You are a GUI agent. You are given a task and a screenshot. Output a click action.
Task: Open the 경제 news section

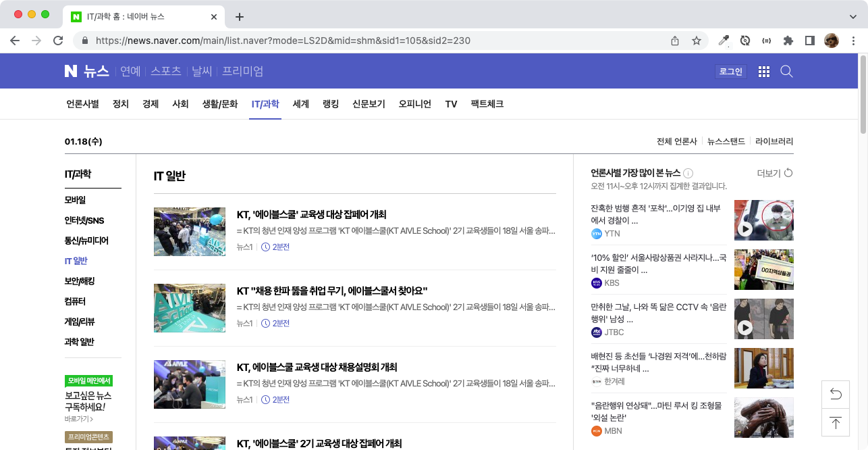coord(151,104)
